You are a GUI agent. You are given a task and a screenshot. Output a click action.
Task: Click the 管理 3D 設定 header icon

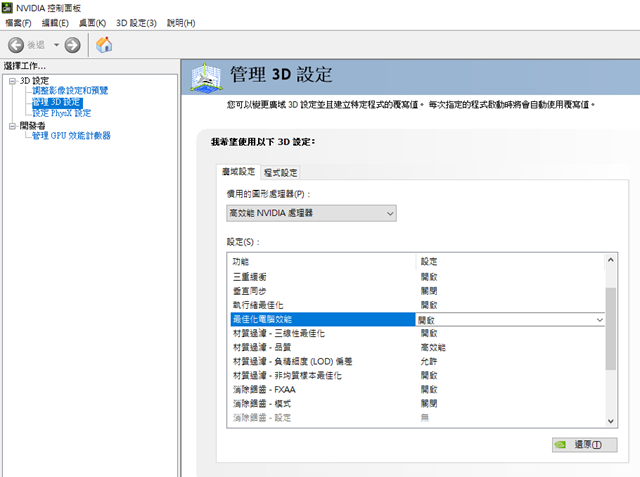tap(207, 77)
